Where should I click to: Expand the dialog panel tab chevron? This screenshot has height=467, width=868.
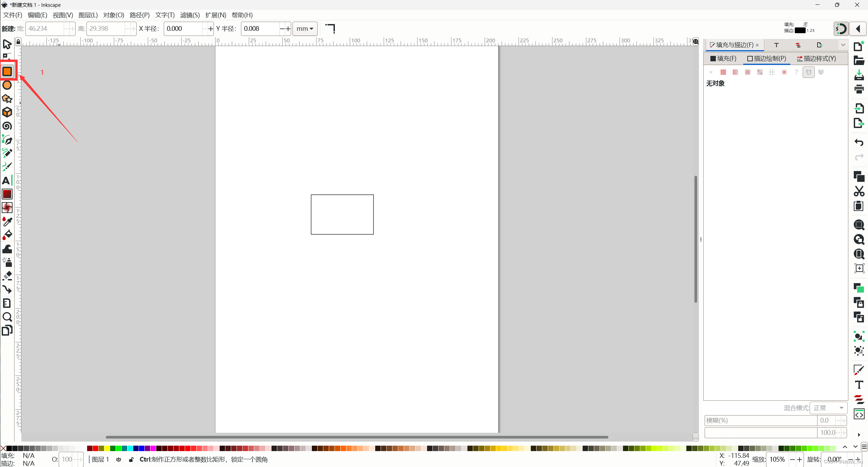pos(843,45)
